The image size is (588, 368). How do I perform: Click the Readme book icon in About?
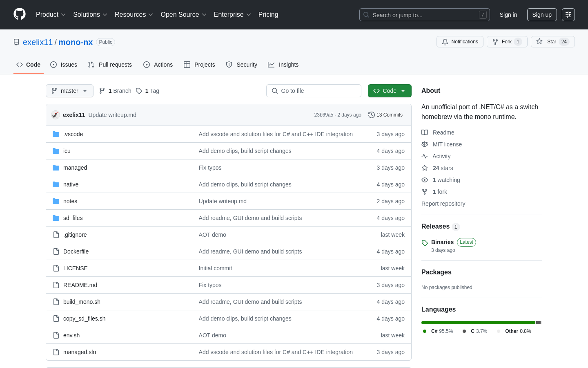tap(425, 132)
